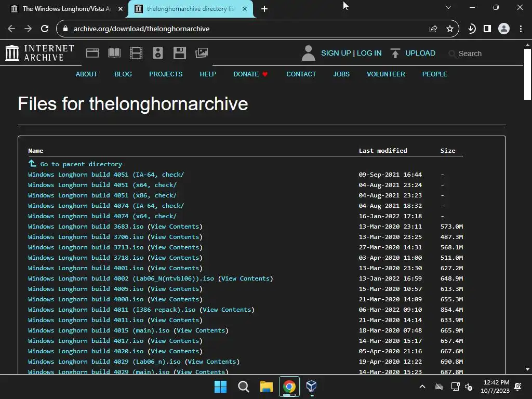This screenshot has width=532, height=399.
Task: Bookmark this page with the star icon
Action: point(450,29)
